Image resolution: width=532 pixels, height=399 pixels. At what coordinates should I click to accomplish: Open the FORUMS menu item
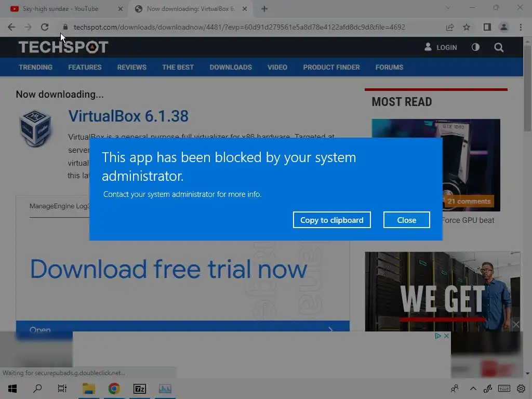click(x=389, y=67)
